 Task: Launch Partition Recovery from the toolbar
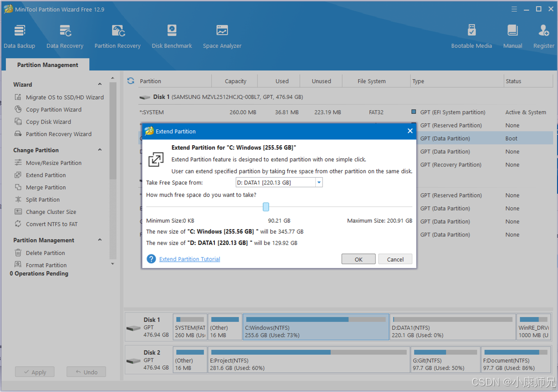117,37
